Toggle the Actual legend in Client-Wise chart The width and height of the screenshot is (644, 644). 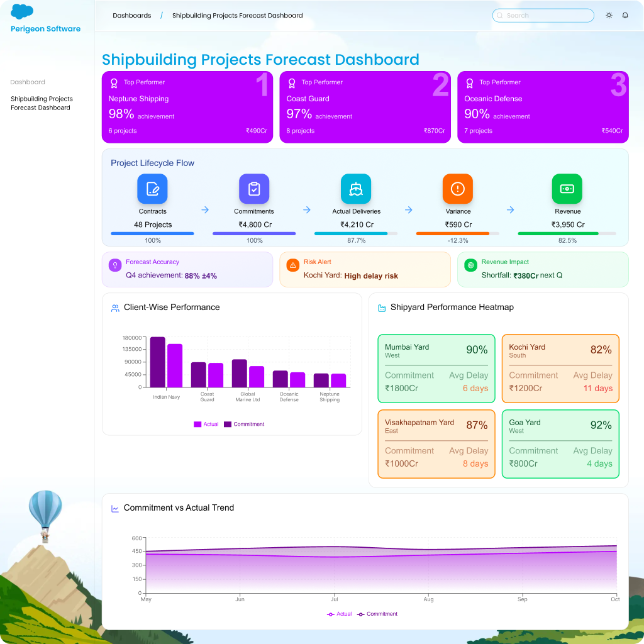(206, 425)
